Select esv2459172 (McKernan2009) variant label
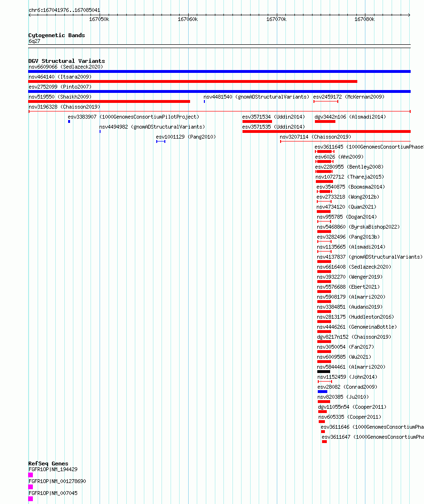The width and height of the screenshot is (424, 504). click(349, 97)
